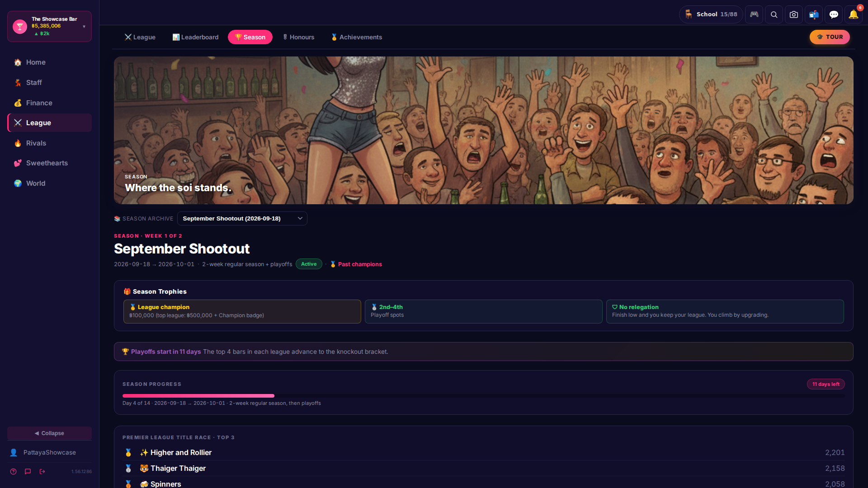Switch to the League tab
The image size is (868, 488).
140,37
